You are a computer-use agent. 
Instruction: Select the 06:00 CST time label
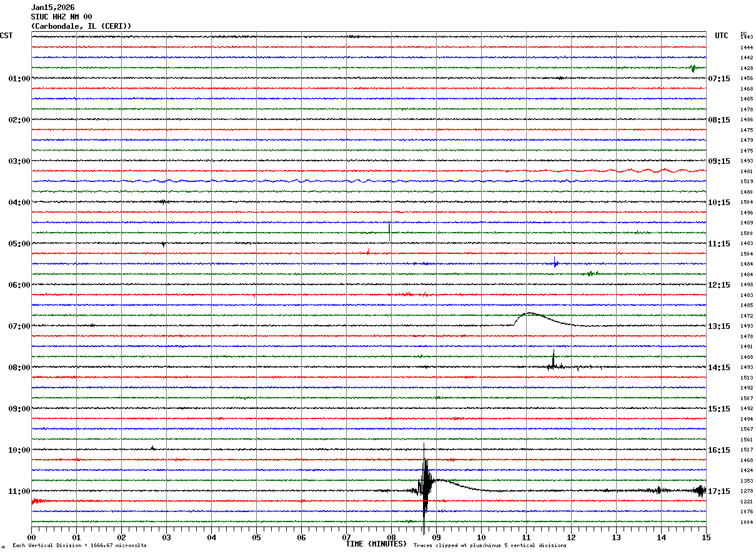tap(19, 285)
